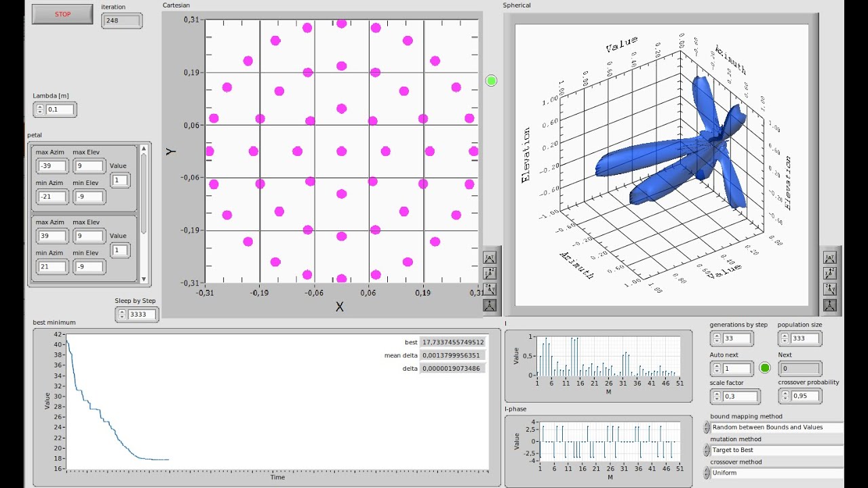Click the best minimum convergence chart
Screen dimensions: 868x488
[x=277, y=401]
